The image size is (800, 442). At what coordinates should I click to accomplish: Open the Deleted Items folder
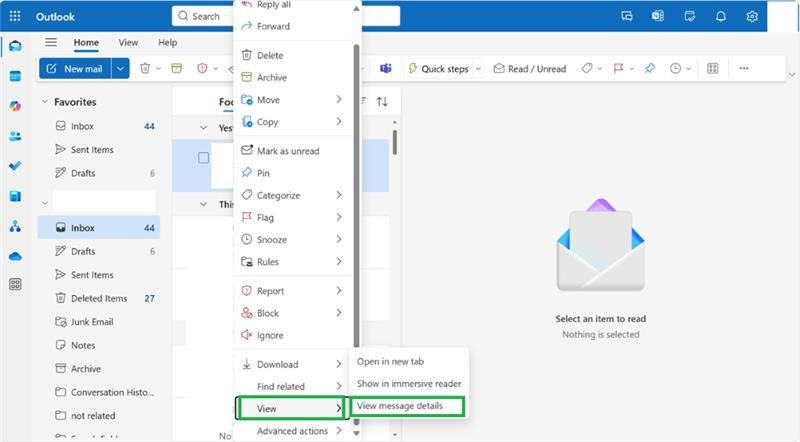98,298
